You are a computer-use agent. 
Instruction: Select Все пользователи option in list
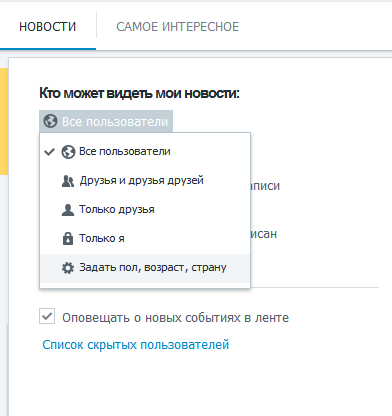pos(145,152)
